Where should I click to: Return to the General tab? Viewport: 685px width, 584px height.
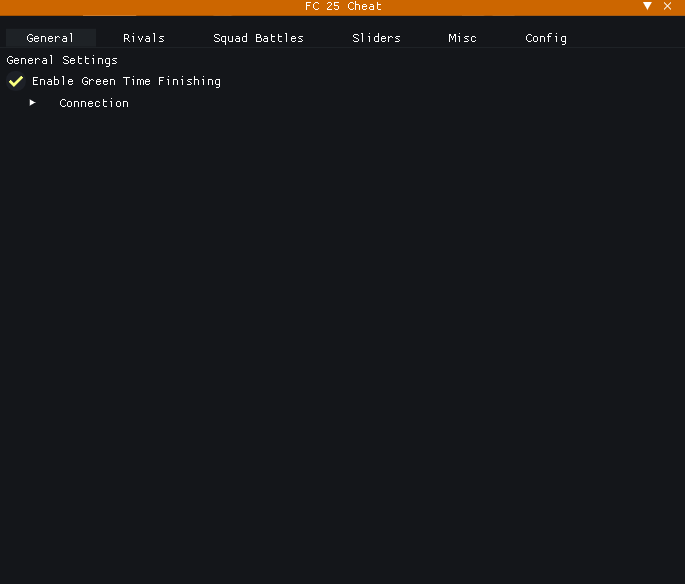50,38
